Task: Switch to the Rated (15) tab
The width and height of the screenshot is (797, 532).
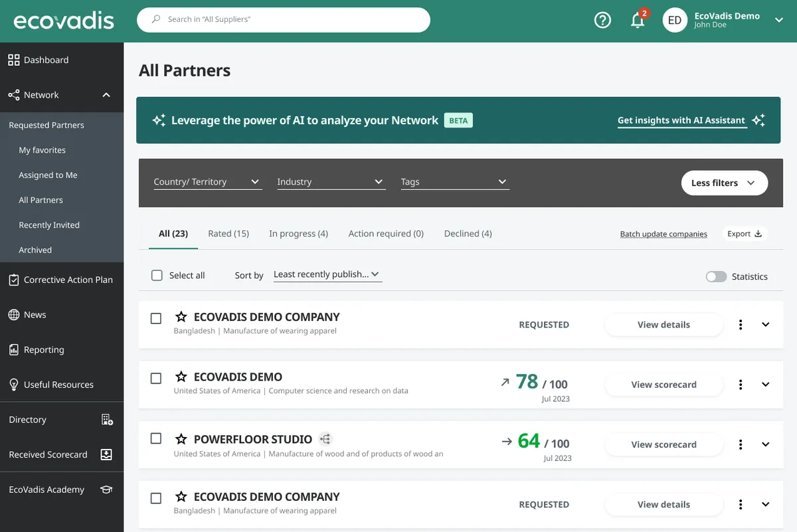Action: click(228, 234)
